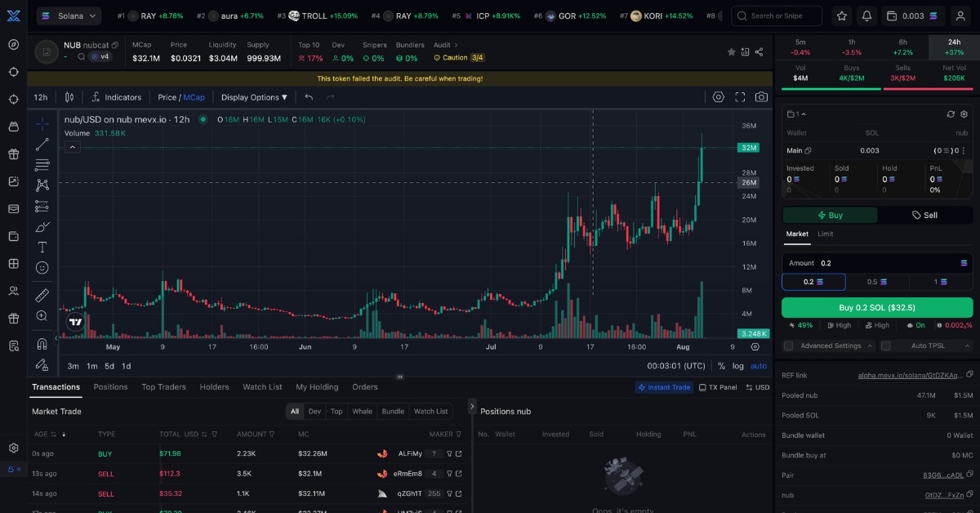Set amount with the 0.5 preset
Image resolution: width=980 pixels, height=513 pixels.
tap(876, 281)
